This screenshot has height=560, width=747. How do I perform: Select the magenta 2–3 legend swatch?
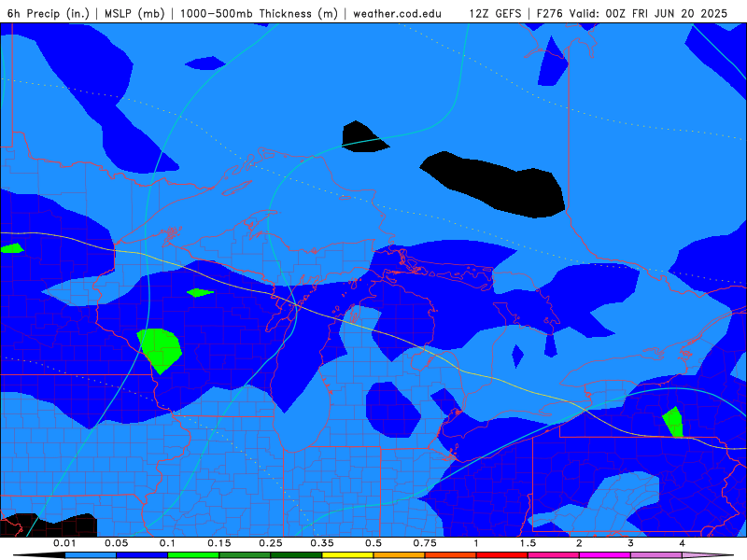605,555
